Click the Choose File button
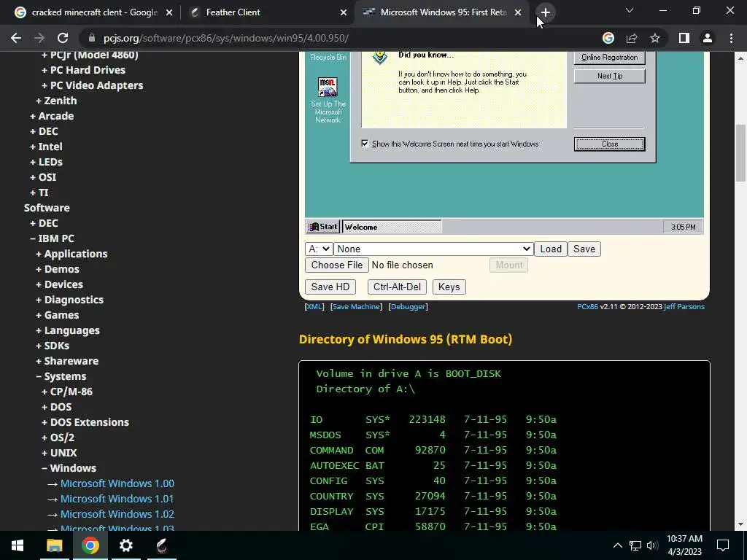This screenshot has height=560, width=747. tap(337, 265)
